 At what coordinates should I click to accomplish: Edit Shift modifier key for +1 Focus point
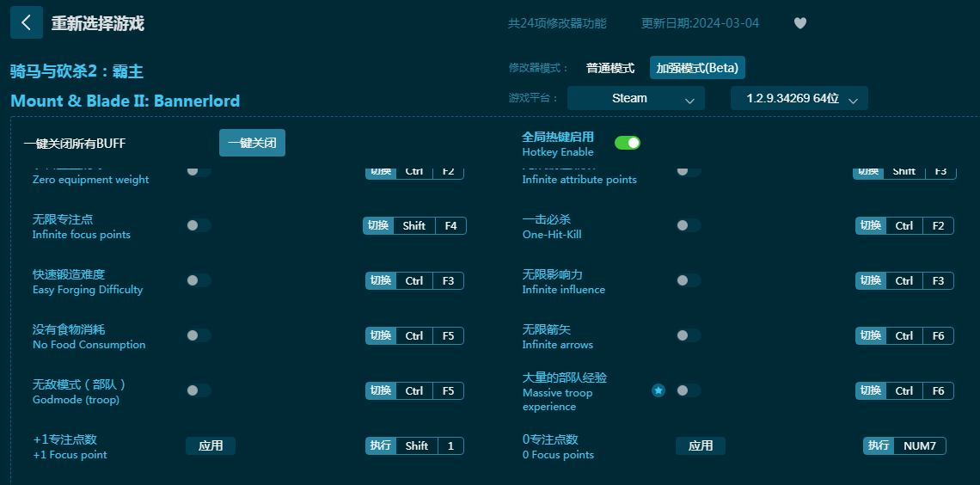pos(417,445)
